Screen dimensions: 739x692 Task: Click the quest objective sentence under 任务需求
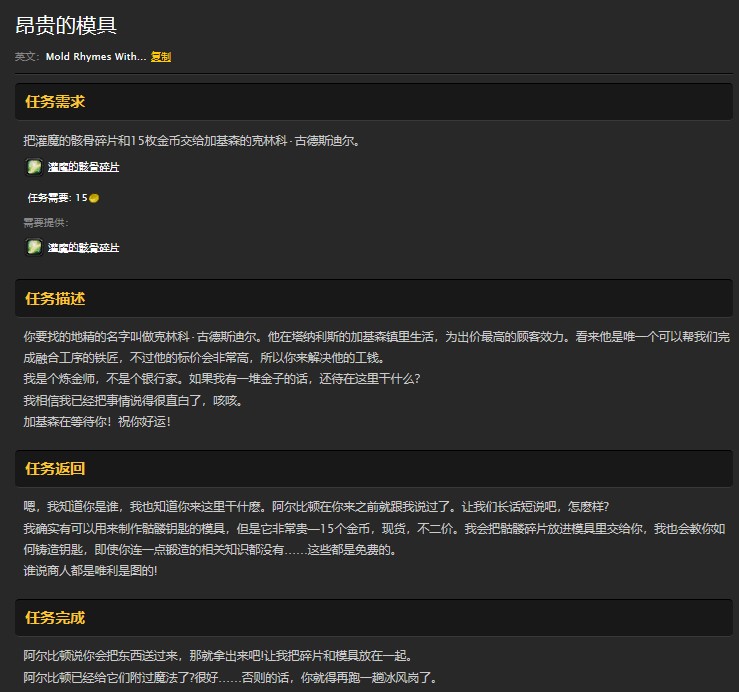(x=191, y=141)
